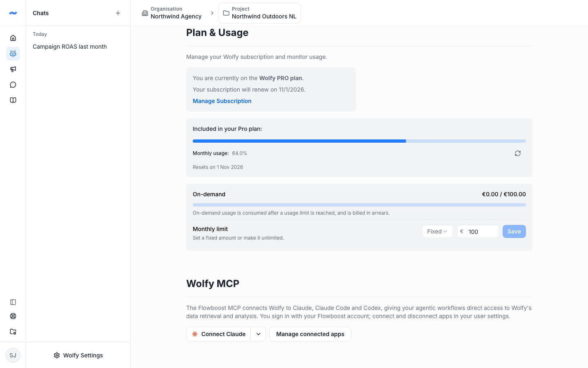The width and height of the screenshot is (588, 368).
Task: Click the Flowboost logo icon
Action: point(13,13)
